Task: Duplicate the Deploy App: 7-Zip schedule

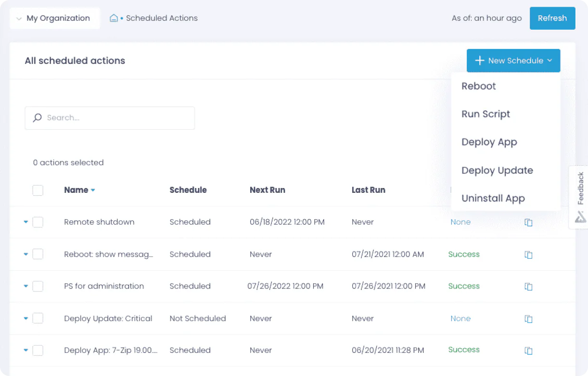Action: pos(528,350)
